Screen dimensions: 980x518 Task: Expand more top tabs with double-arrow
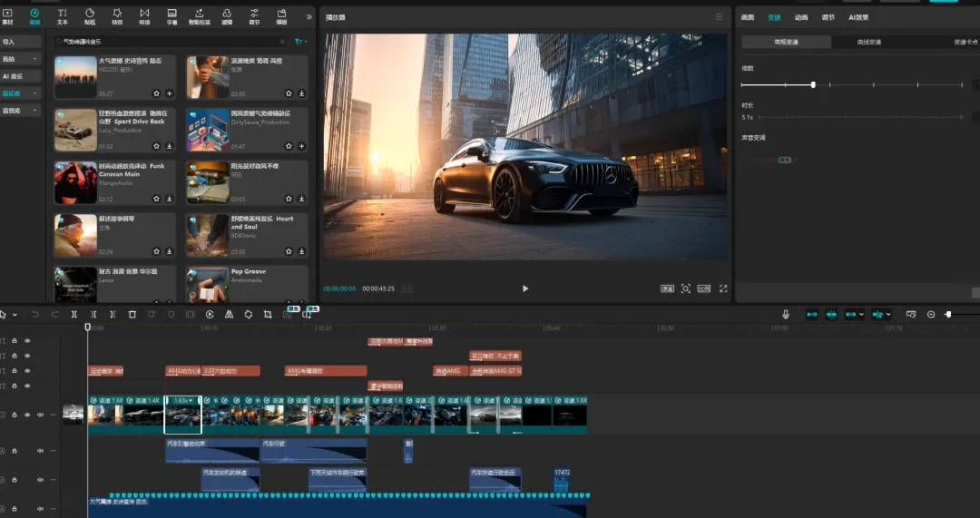[309, 17]
